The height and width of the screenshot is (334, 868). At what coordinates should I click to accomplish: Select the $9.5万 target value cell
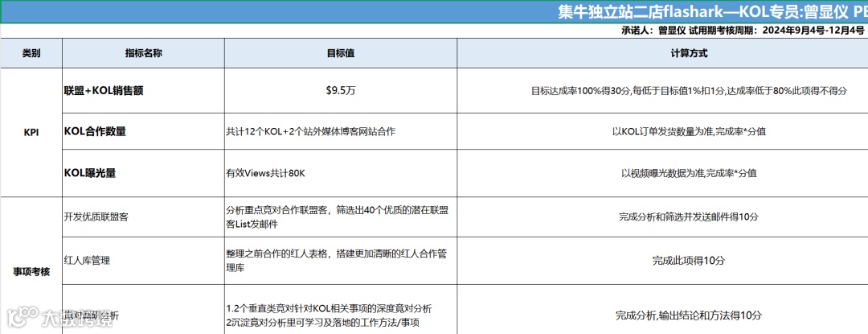click(x=341, y=91)
